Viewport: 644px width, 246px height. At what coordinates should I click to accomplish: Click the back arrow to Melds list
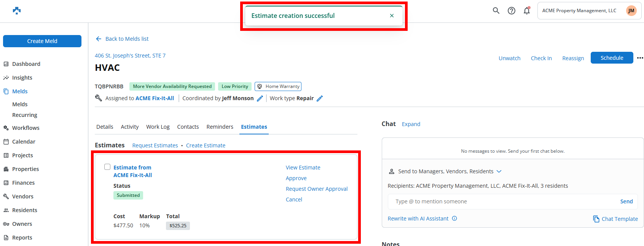click(x=99, y=39)
